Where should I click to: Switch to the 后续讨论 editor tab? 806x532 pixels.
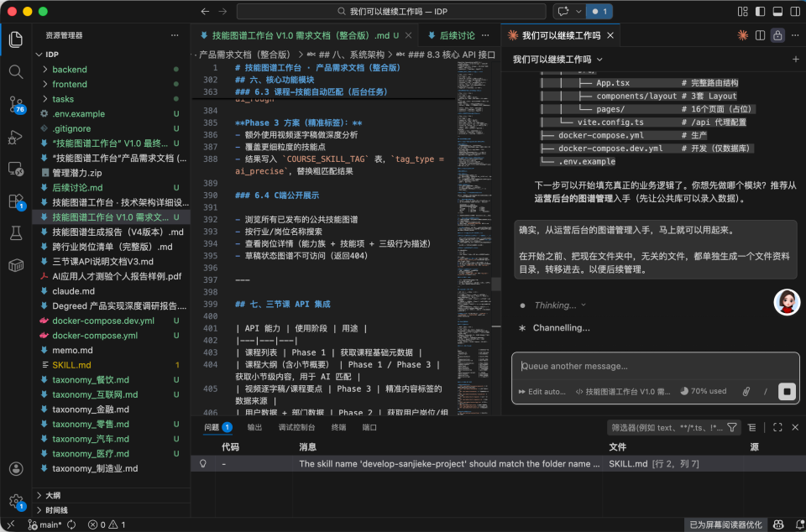[x=458, y=35]
